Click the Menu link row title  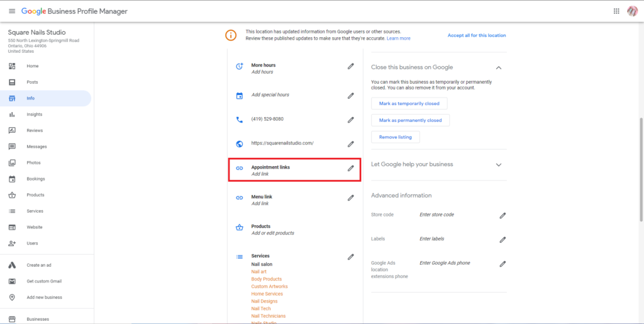(x=262, y=197)
